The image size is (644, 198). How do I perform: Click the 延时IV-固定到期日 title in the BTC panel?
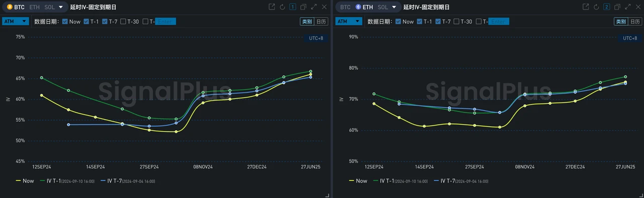tap(93, 7)
